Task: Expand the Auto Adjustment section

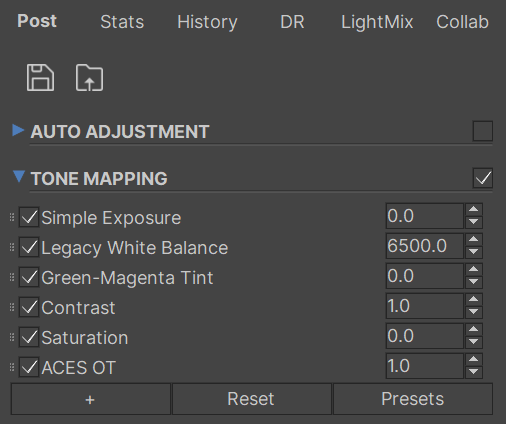Action: [x=18, y=130]
